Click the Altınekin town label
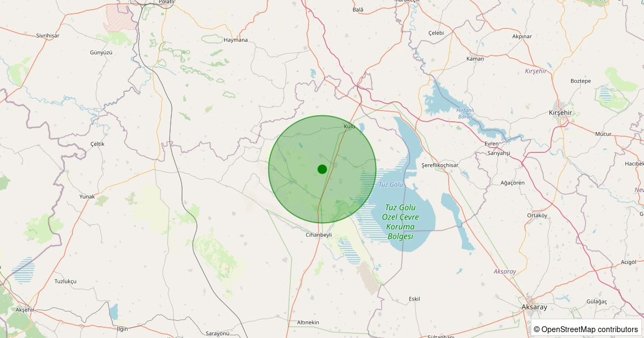The height and width of the screenshot is (338, 644). click(308, 322)
